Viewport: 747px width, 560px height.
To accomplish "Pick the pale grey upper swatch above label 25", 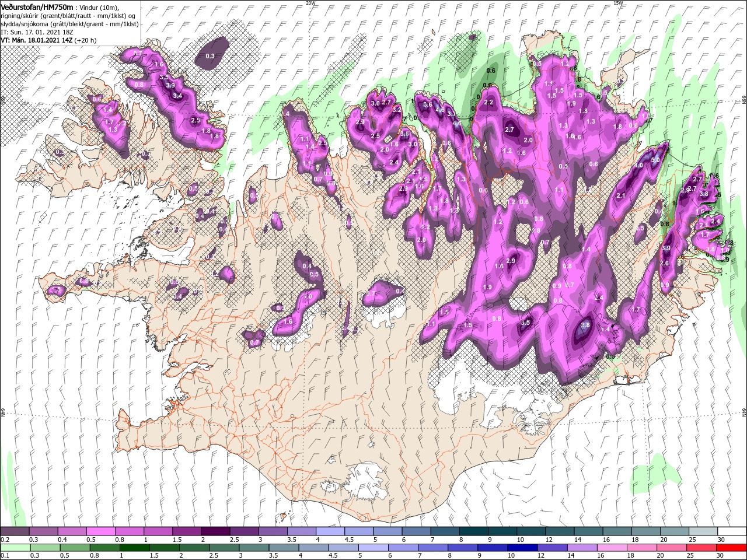I will coord(703,531).
